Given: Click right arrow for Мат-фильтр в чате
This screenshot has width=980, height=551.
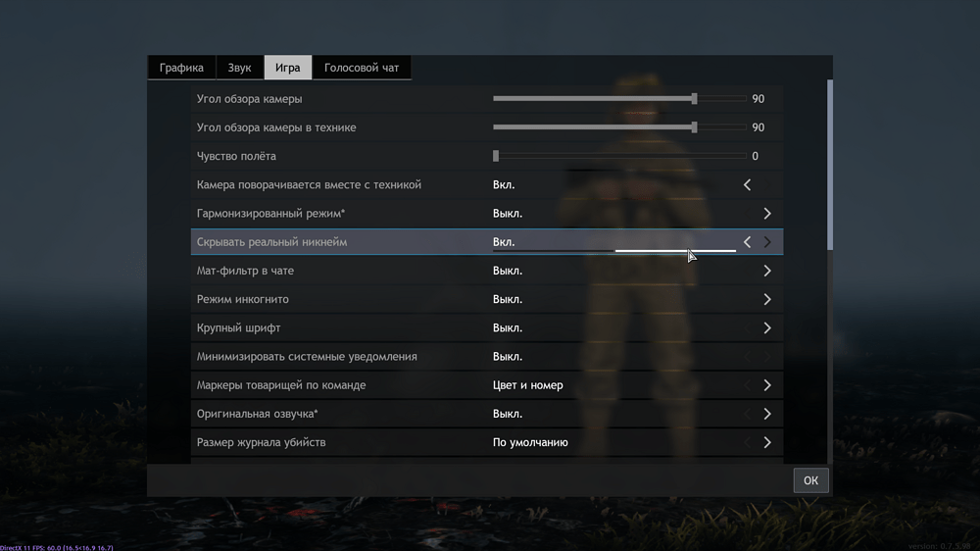Looking at the screenshot, I should coord(767,271).
